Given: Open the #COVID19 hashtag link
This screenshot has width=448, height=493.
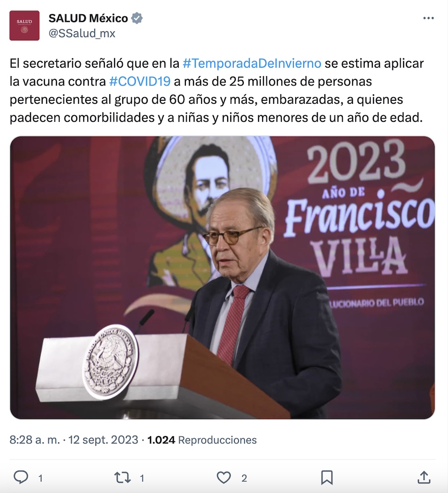Looking at the screenshot, I should tap(140, 81).
